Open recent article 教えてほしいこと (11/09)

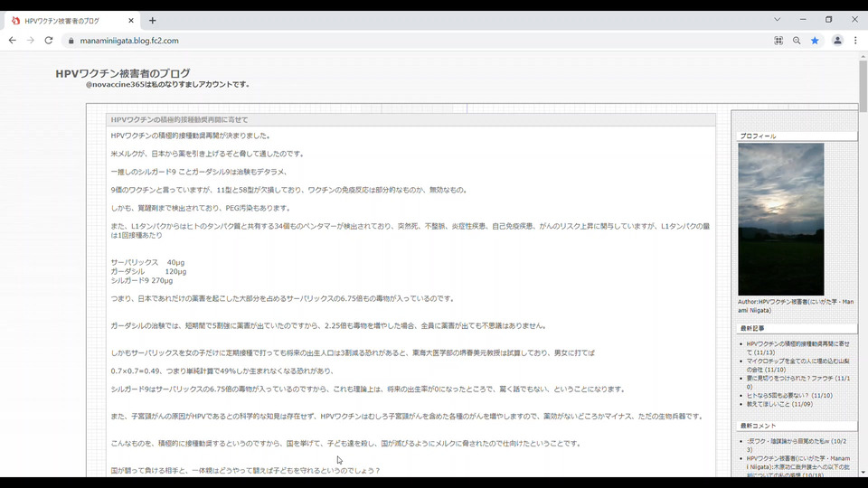coord(779,404)
